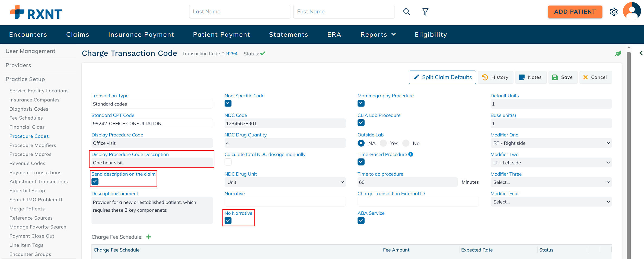Image resolution: width=644 pixels, height=259 pixels.
Task: Open the filter funnel icon
Action: tap(425, 12)
